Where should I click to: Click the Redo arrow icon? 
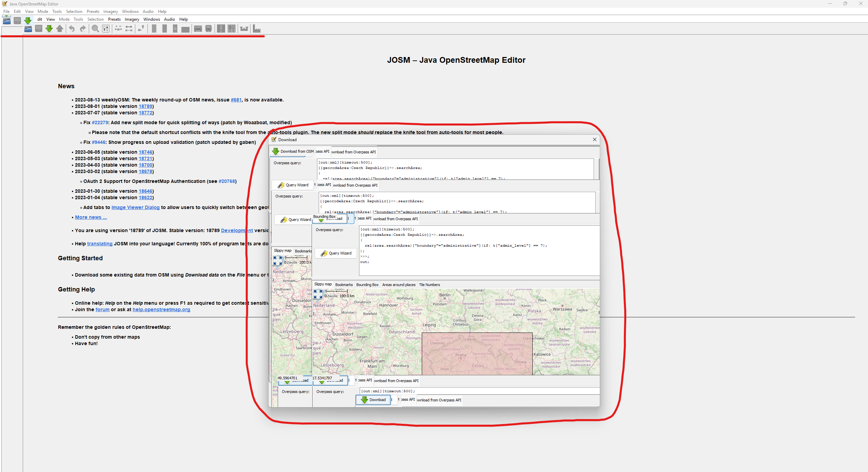pos(83,29)
